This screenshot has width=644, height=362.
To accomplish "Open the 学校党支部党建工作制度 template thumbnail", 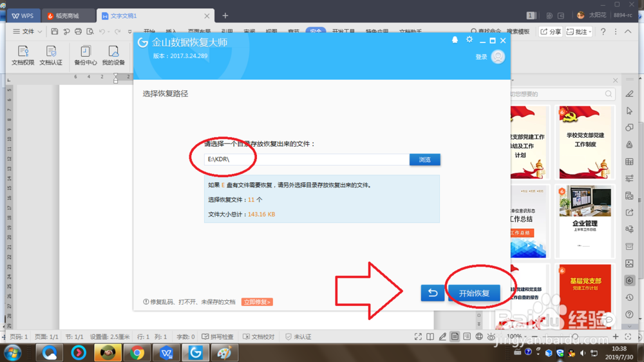I will [x=585, y=142].
